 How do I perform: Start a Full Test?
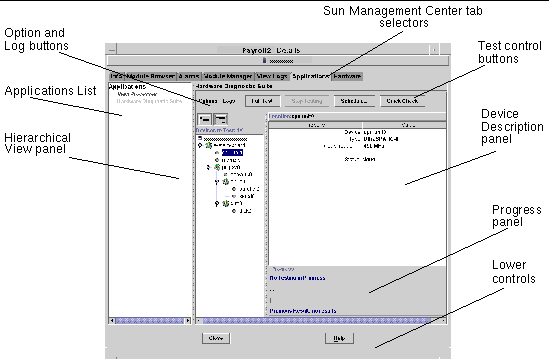coord(262,101)
